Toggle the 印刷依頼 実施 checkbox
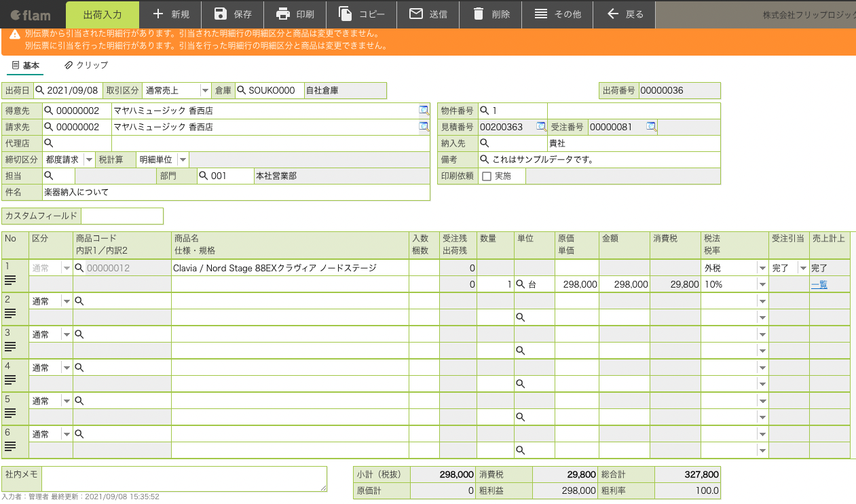Viewport: 856px width, 504px height. click(486, 176)
